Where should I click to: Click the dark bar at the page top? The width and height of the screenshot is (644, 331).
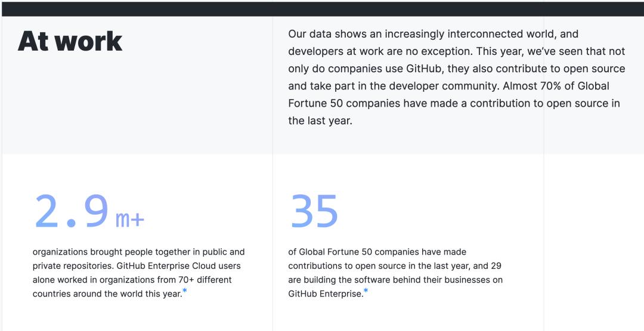click(x=322, y=8)
